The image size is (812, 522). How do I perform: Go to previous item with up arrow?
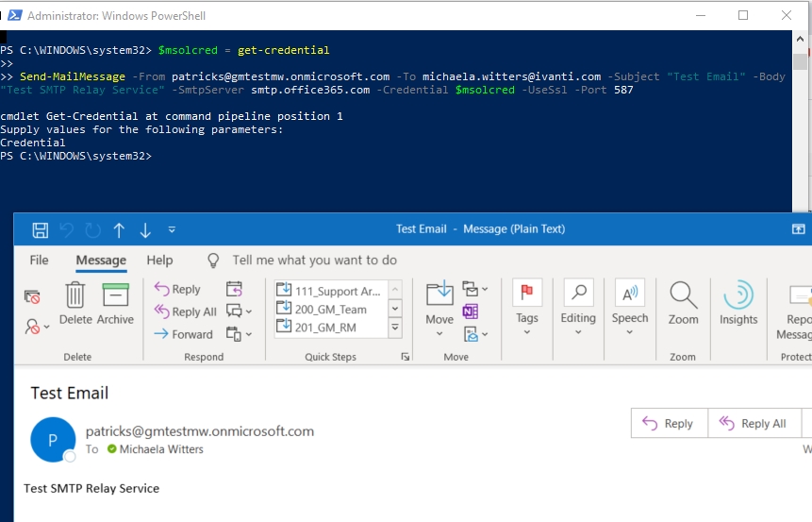pos(119,229)
